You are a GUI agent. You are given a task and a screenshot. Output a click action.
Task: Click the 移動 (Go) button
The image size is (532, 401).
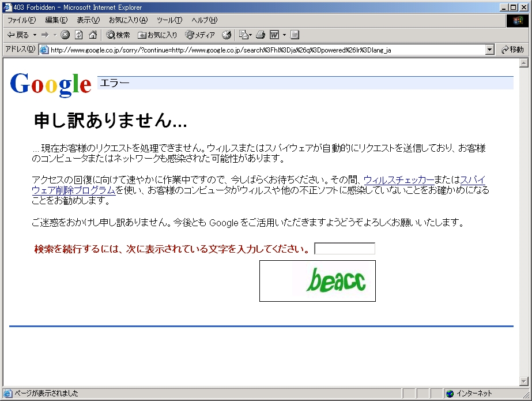point(512,50)
